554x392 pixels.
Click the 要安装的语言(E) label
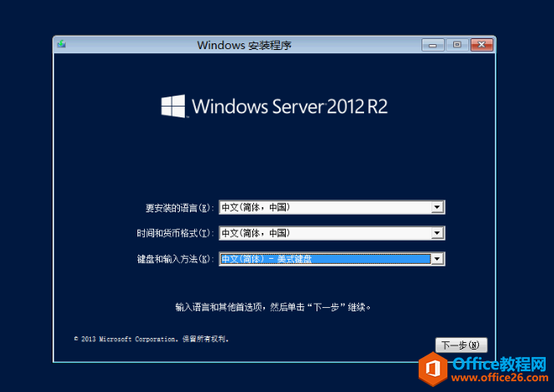pos(179,208)
